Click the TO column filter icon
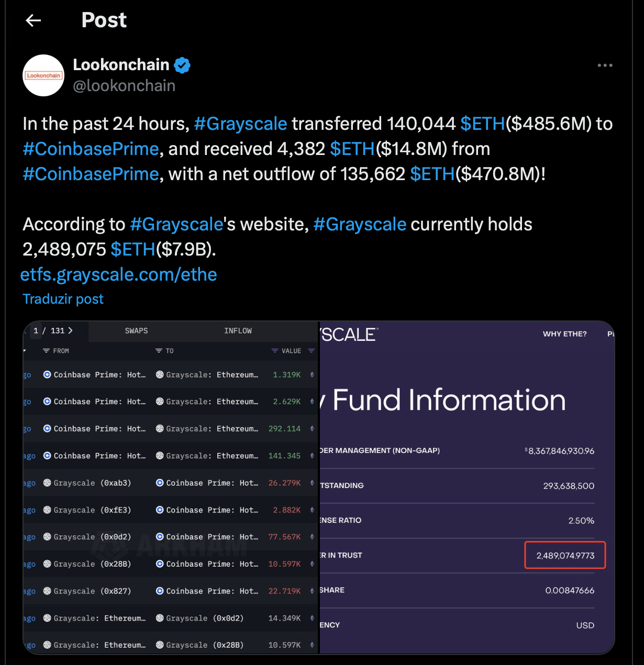This screenshot has width=644, height=665. 159,351
